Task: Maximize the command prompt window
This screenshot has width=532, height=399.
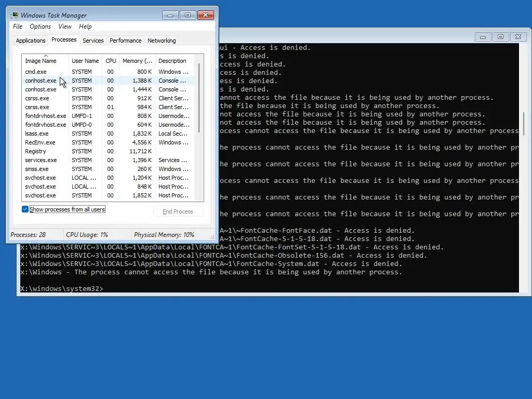Action: pyautogui.click(x=500, y=37)
